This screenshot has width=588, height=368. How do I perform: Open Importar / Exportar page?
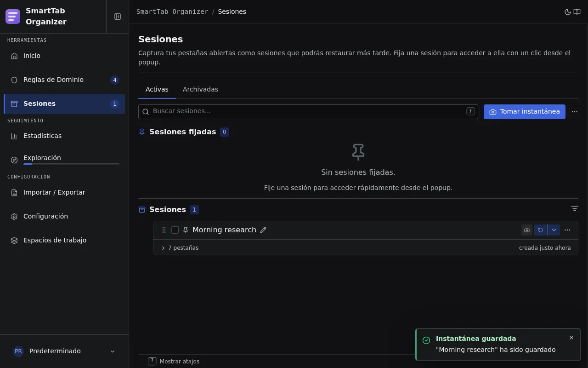click(x=64, y=192)
